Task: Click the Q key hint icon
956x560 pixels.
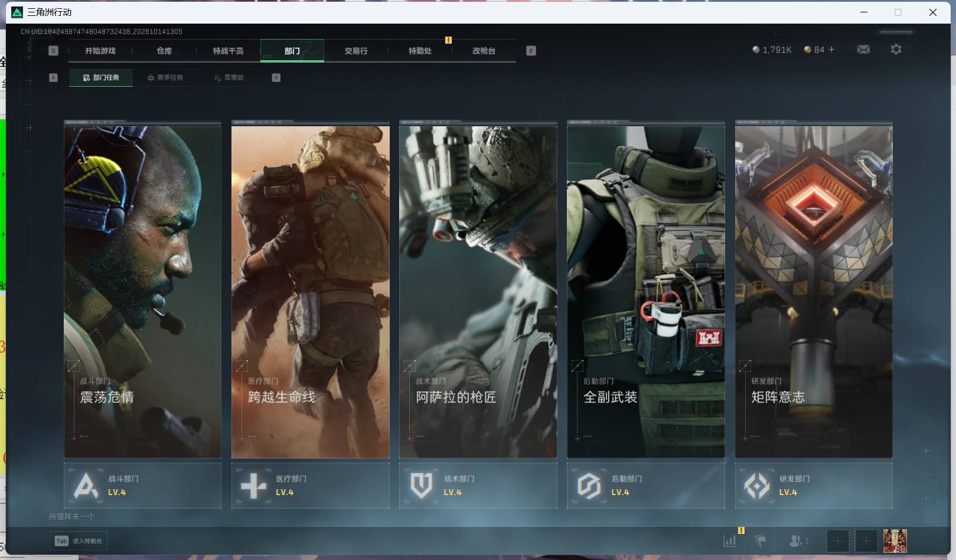Action: coord(53,51)
